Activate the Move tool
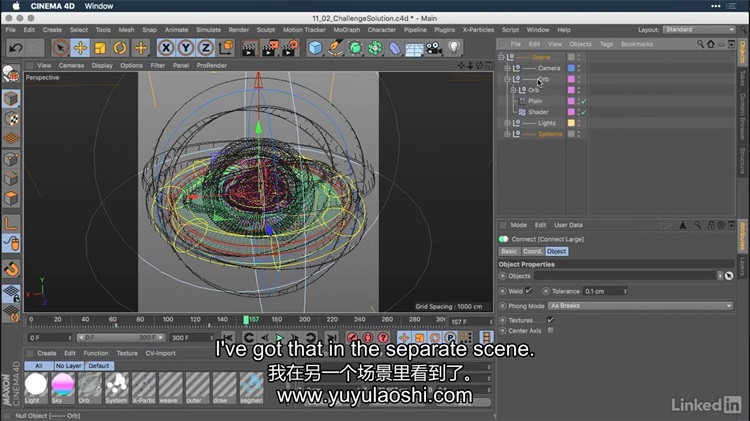 point(80,48)
